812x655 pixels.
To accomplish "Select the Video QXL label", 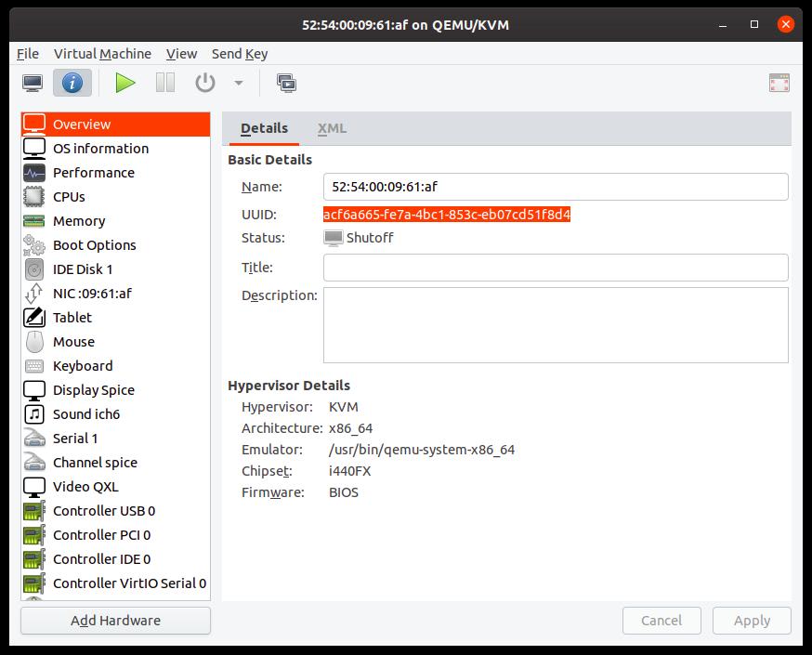I will [85, 487].
